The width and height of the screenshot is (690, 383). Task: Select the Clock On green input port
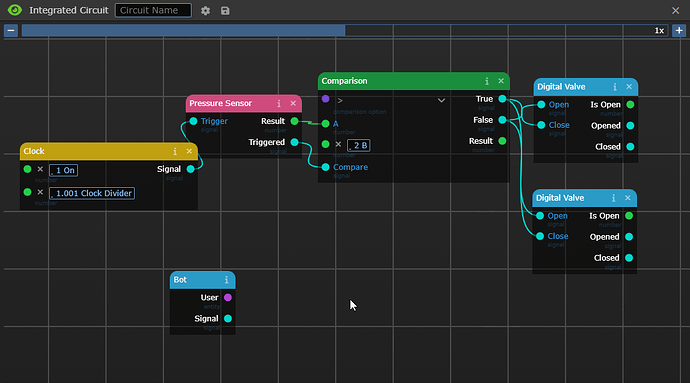(x=27, y=169)
